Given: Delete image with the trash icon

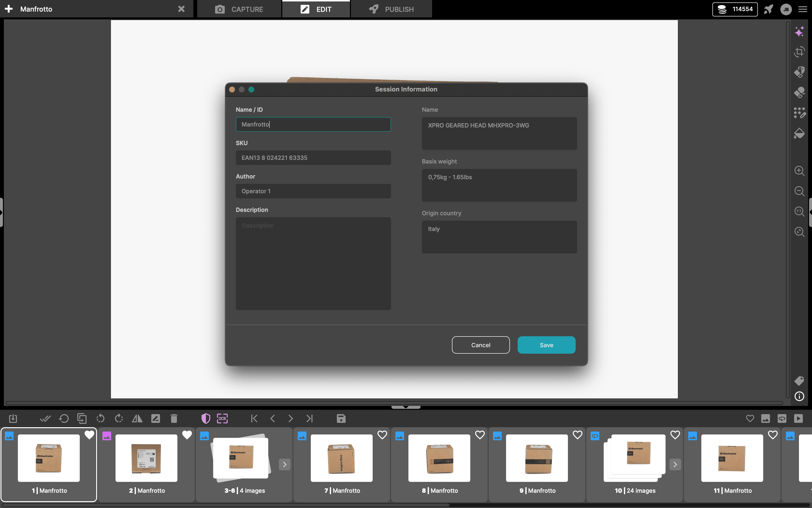Looking at the screenshot, I should tap(174, 419).
